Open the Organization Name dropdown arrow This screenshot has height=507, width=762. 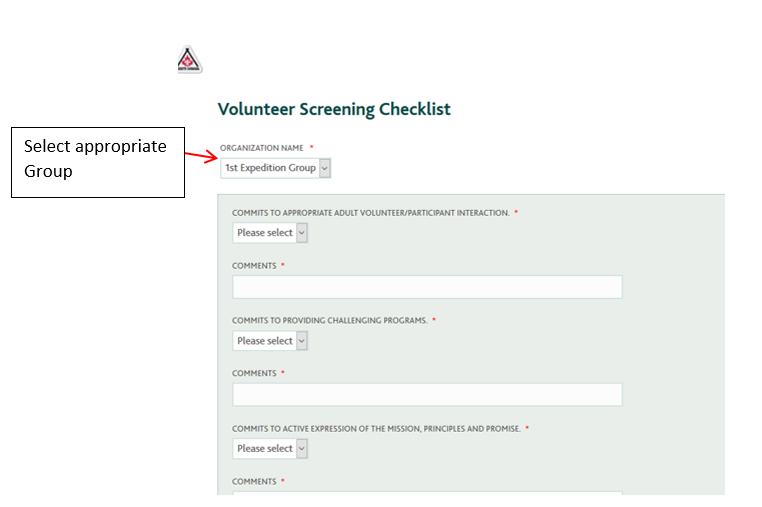[325, 168]
